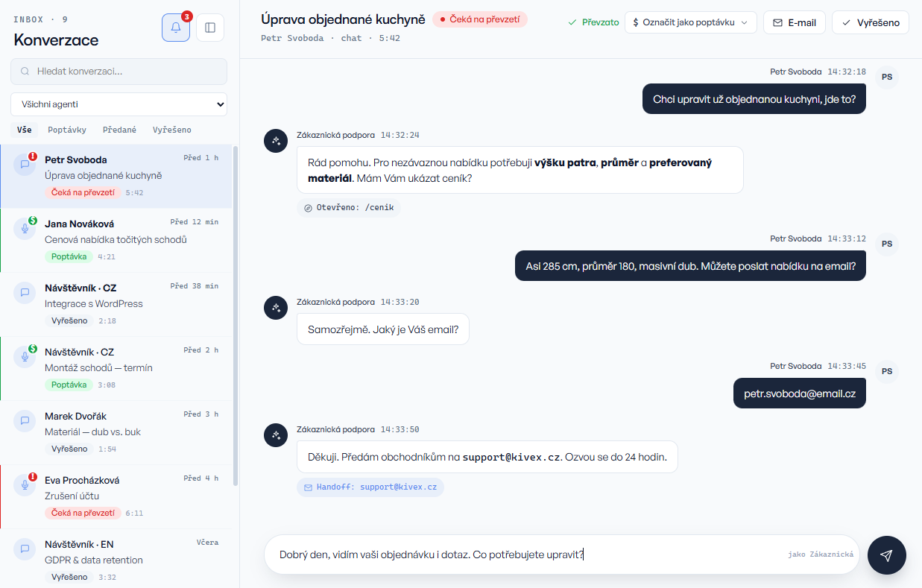Click the Konverzace heading
The width and height of the screenshot is (922, 588).
[56, 39]
